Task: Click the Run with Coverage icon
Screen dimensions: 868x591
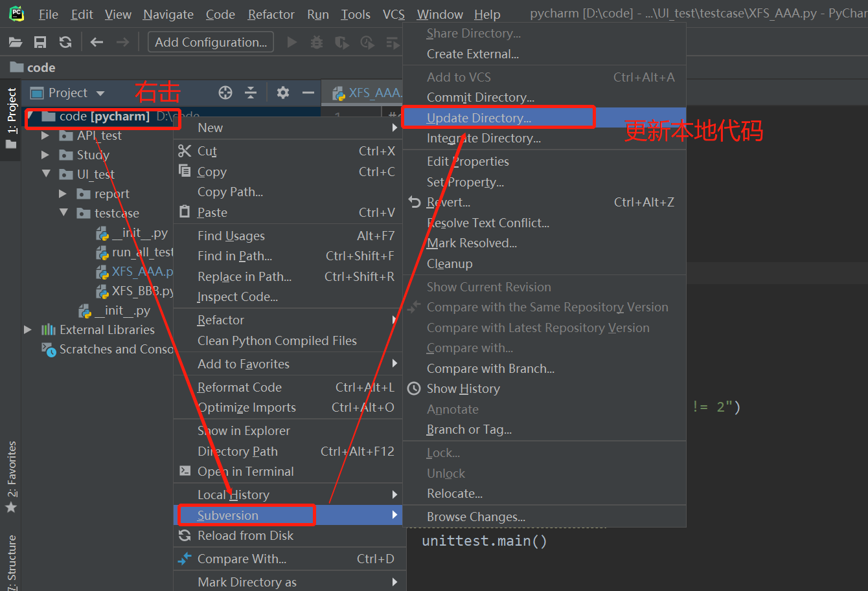Action: [x=341, y=41]
